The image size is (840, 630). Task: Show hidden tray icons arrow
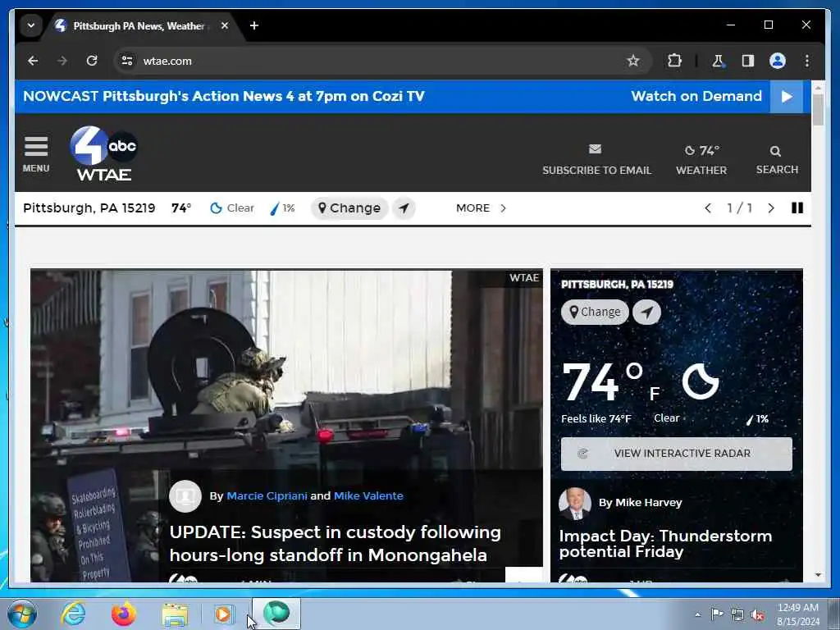point(697,614)
